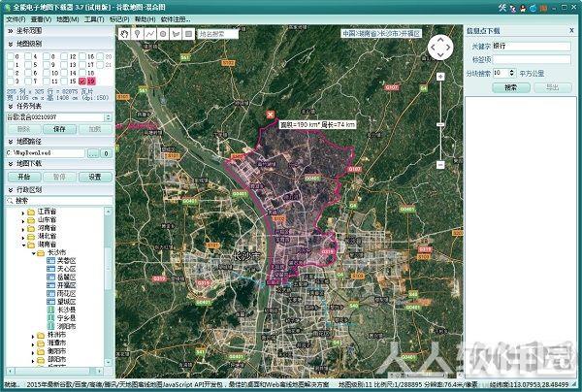Open the 地图(M) menu
Viewport: 582px width, 392px height.
tap(68, 19)
